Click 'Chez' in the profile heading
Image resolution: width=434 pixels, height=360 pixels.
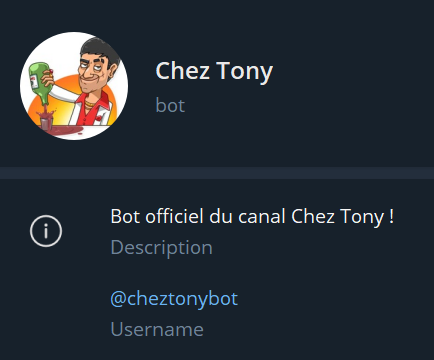click(x=183, y=70)
